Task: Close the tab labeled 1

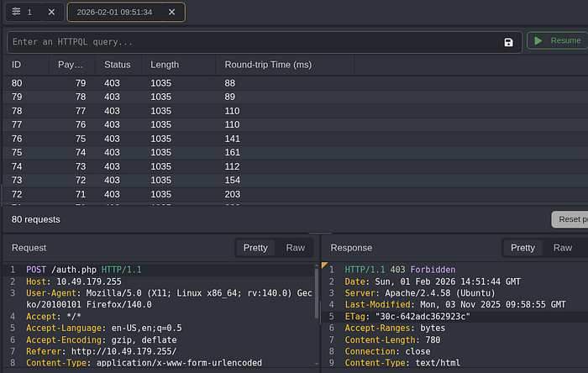Action: (x=51, y=12)
